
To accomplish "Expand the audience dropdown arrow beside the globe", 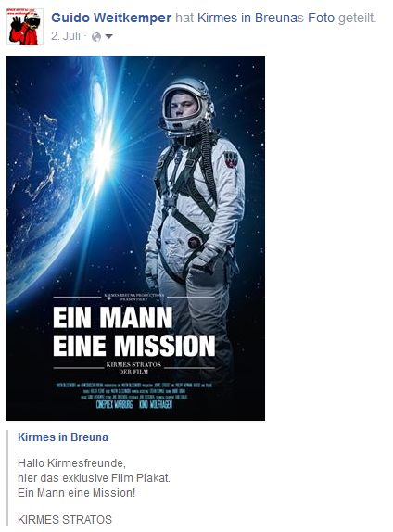I will (x=108, y=36).
